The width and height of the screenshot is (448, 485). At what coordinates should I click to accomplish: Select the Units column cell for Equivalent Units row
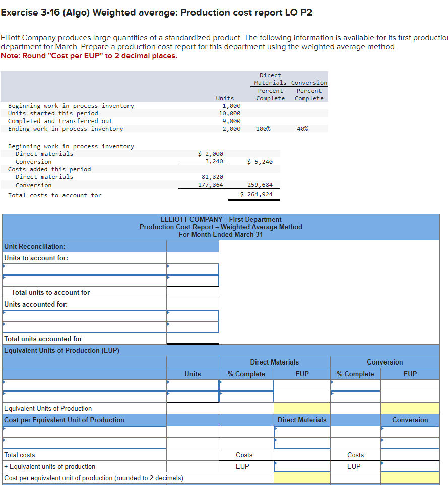pos(193,408)
